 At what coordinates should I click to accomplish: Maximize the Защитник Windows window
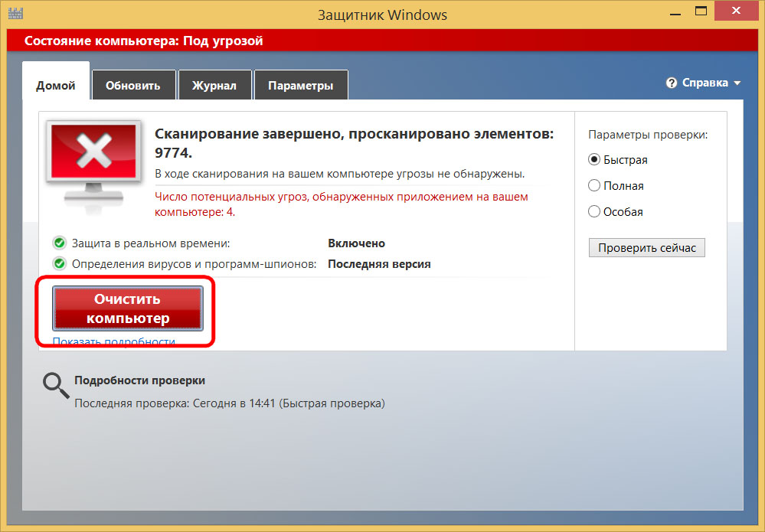[x=701, y=11]
